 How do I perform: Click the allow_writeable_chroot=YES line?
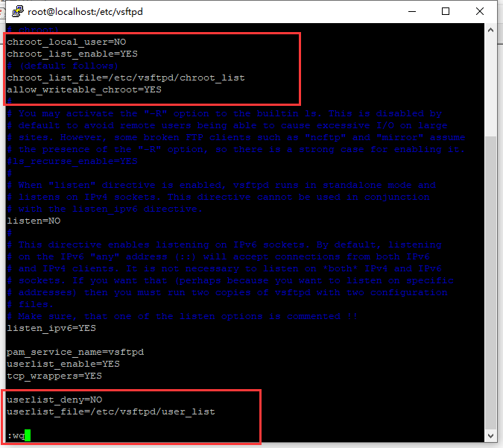click(84, 89)
